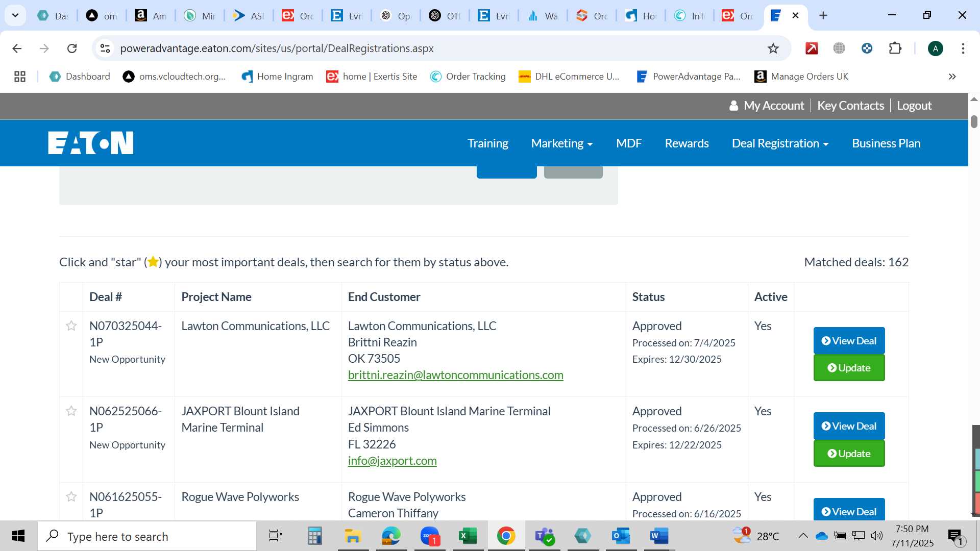Screen dimensions: 980x551
Task: Star the N070325044-1P deal row
Action: [71, 325]
